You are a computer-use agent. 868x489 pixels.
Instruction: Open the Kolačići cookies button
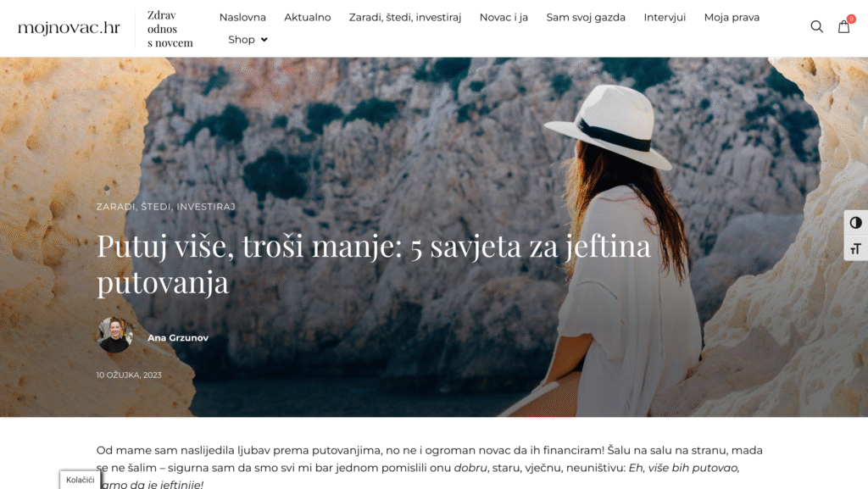(x=81, y=480)
